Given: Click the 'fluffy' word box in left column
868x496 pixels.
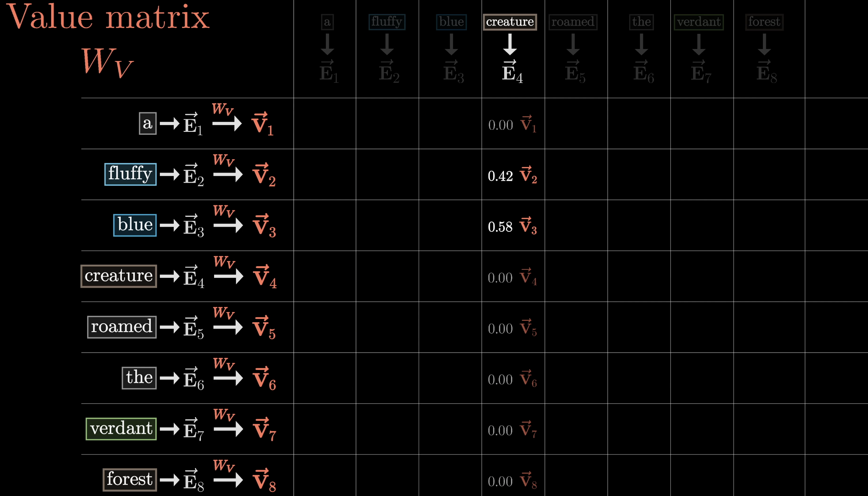Looking at the screenshot, I should coord(130,174).
